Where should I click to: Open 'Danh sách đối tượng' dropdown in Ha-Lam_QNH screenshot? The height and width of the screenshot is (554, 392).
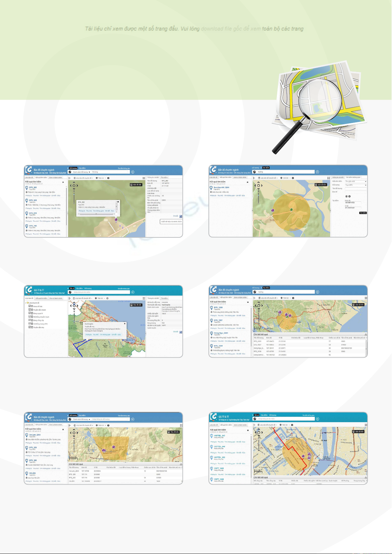82,419
